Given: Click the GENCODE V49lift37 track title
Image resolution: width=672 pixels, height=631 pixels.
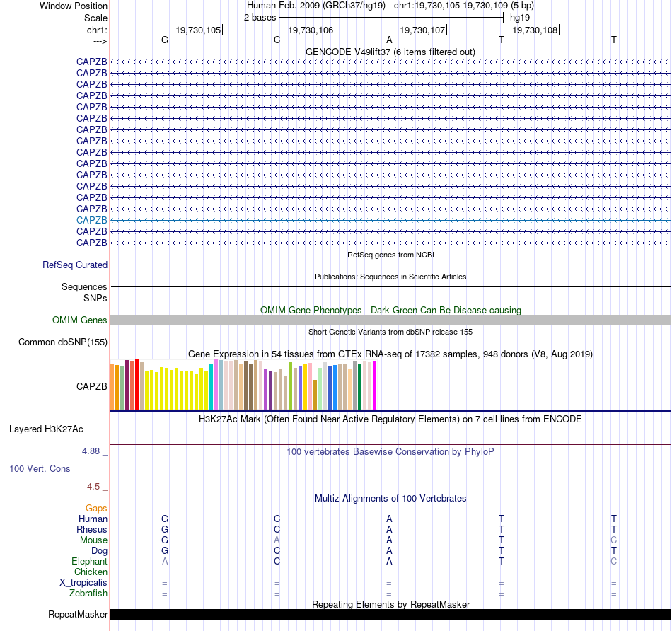Looking at the screenshot, I should [390, 52].
